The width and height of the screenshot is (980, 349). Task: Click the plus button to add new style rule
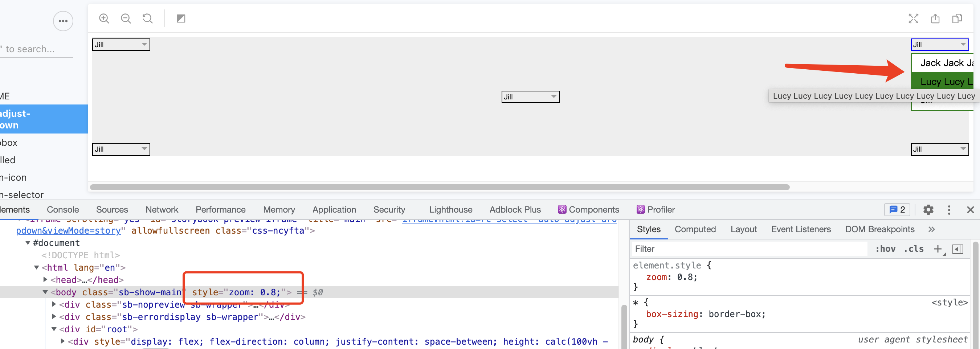938,249
